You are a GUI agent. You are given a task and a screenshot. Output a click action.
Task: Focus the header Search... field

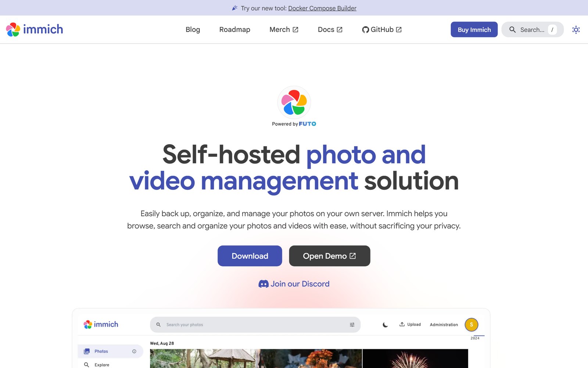533,29
